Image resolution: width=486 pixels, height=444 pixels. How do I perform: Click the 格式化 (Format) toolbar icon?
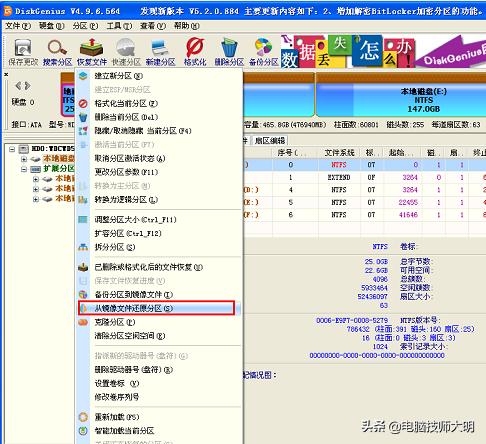195,52
